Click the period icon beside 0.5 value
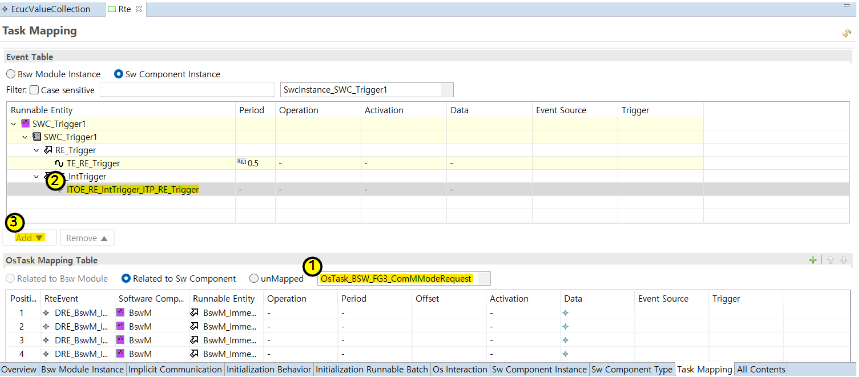Screen dimensions: 859x377 pyautogui.click(x=242, y=162)
